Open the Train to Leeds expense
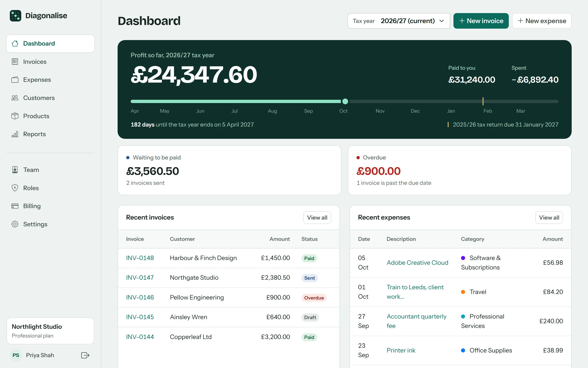 415,292
